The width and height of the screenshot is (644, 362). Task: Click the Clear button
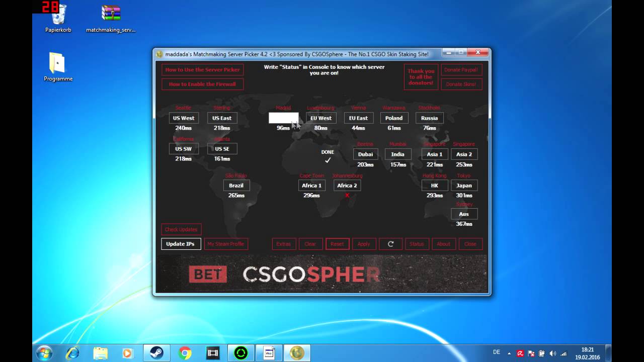coord(310,244)
